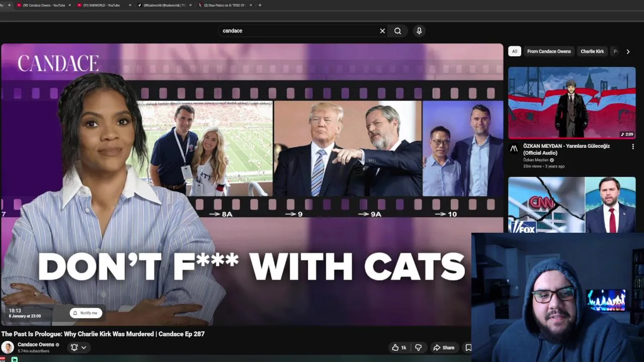Click 5.74m subscribers text
The width and height of the screenshot is (644, 362).
(33, 351)
